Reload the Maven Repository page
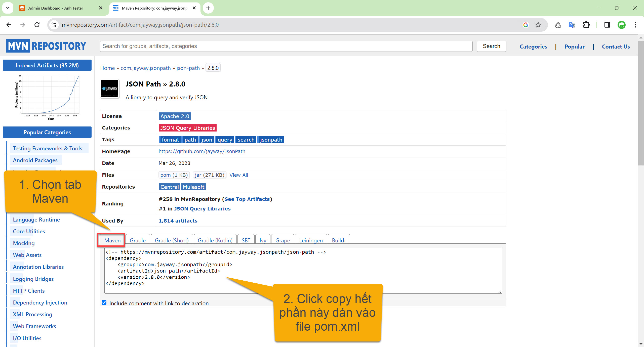 pyautogui.click(x=37, y=25)
